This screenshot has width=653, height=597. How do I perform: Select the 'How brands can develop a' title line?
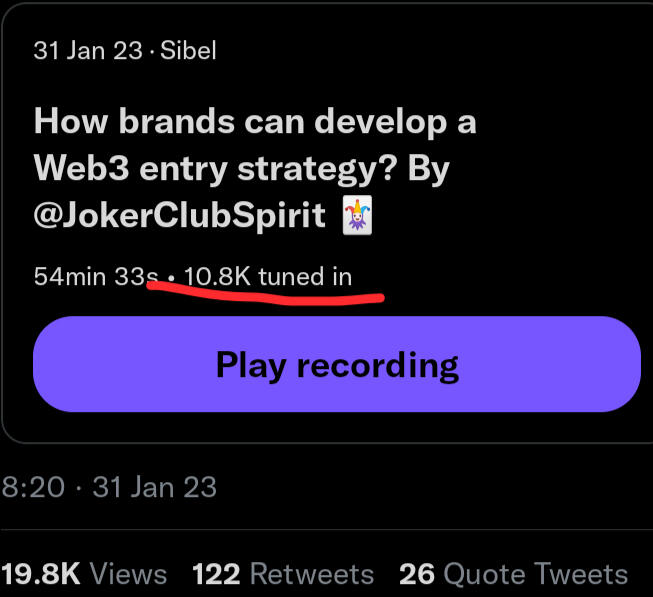click(x=255, y=122)
